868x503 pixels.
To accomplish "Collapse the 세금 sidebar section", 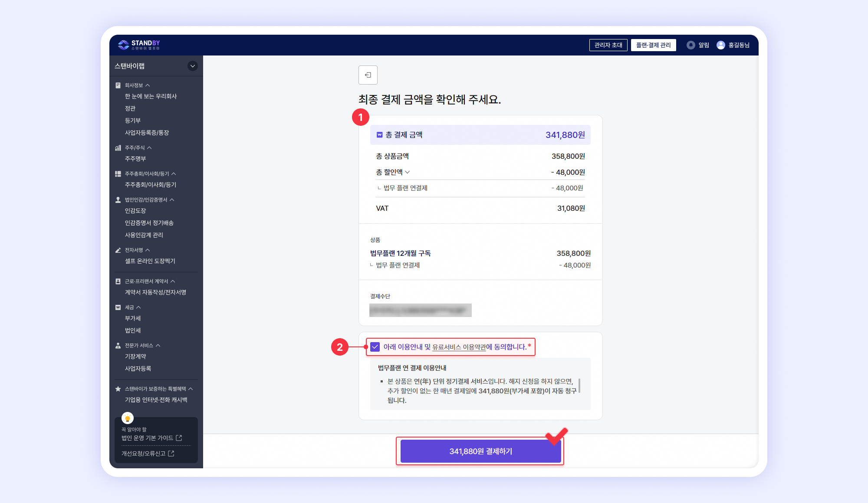I will tap(138, 307).
